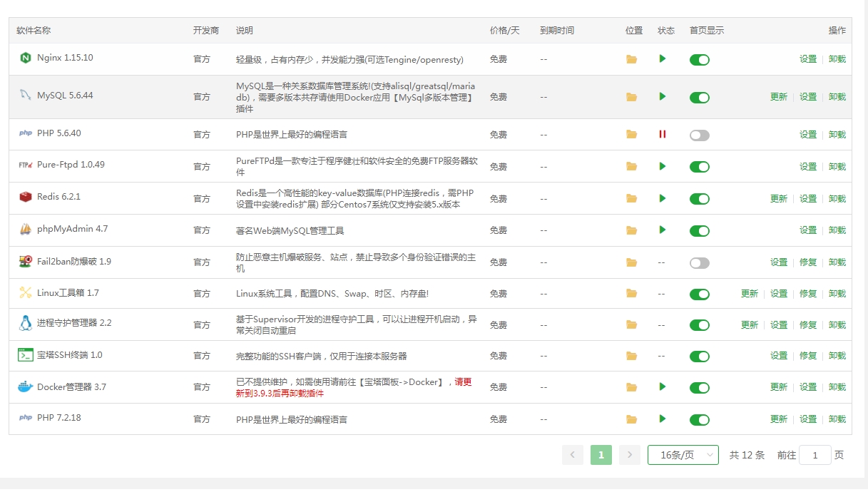The width and height of the screenshot is (868, 497).
Task: Open the folder icon for PHP 7.2.18
Action: tap(631, 419)
